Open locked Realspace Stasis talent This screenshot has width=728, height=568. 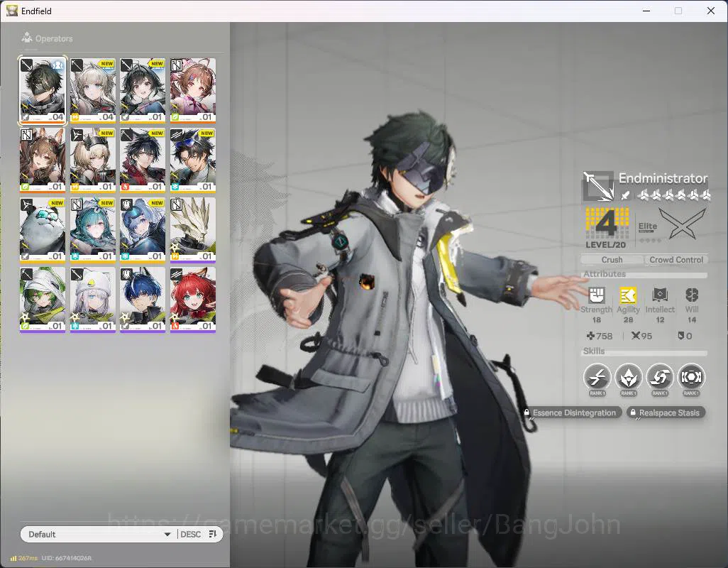pos(666,413)
